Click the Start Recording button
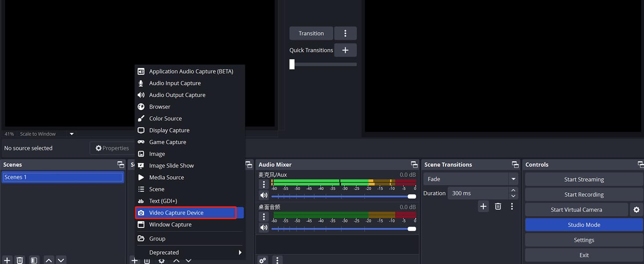 [584, 194]
